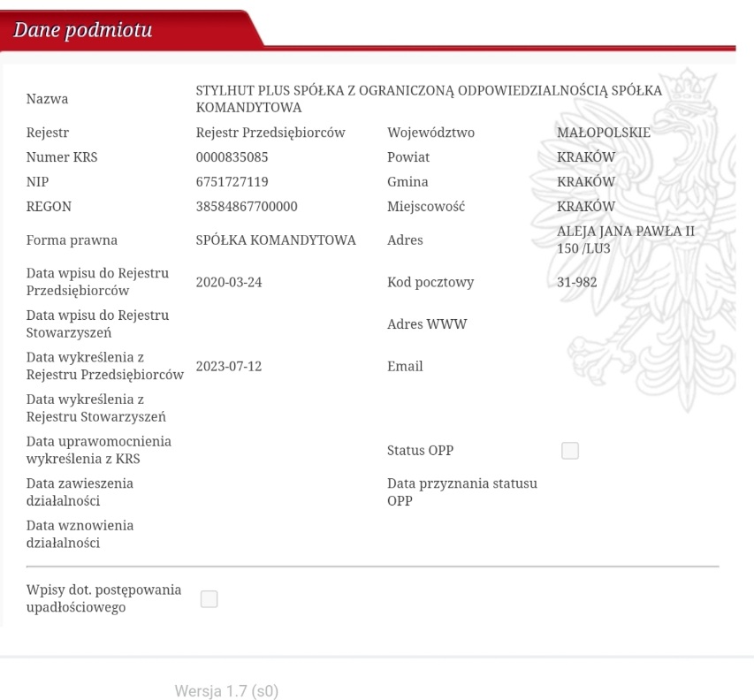Click the MAŁOPOLSKIE voivodeship value
754x700 pixels.
point(604,133)
